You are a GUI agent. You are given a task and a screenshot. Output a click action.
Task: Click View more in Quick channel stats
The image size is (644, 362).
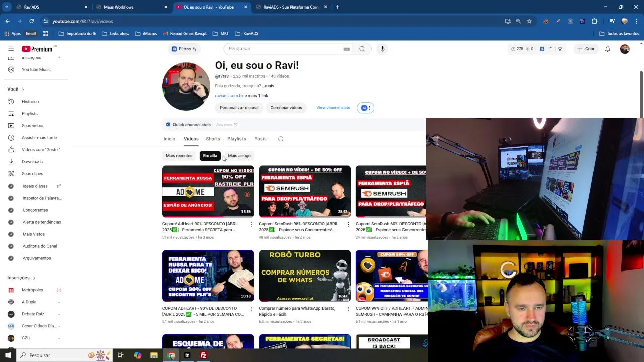click(x=226, y=125)
